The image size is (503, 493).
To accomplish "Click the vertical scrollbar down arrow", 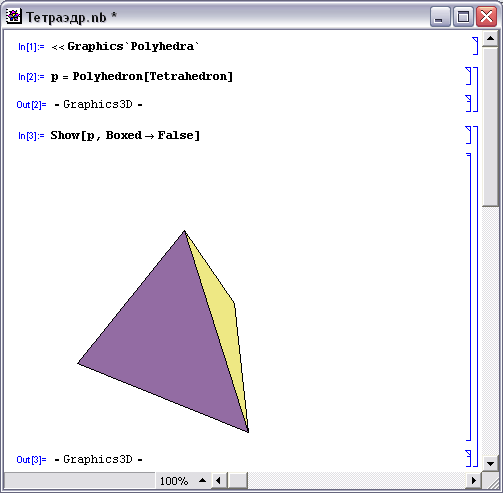I will [x=490, y=463].
